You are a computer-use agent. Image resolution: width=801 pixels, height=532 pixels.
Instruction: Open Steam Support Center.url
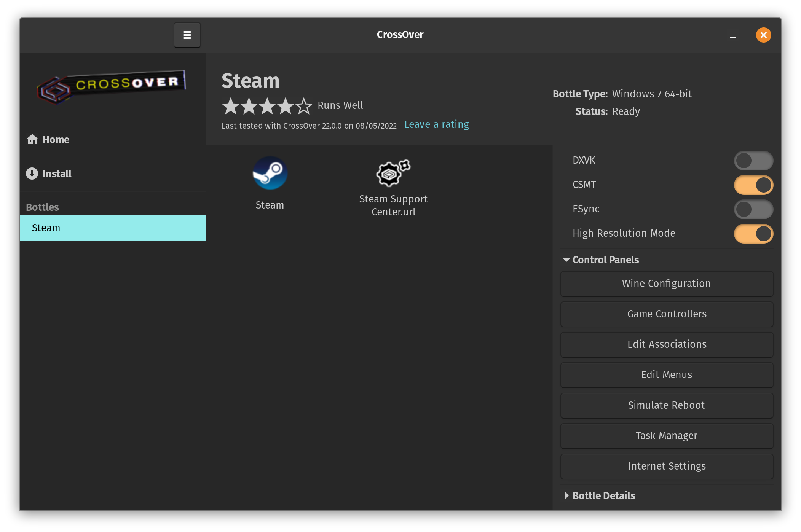(x=393, y=185)
